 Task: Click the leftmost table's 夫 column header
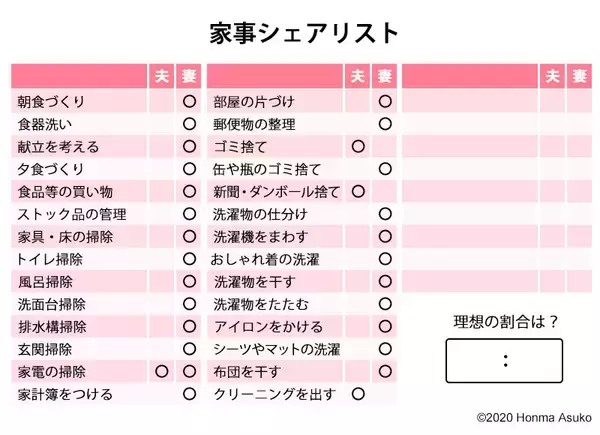point(162,76)
